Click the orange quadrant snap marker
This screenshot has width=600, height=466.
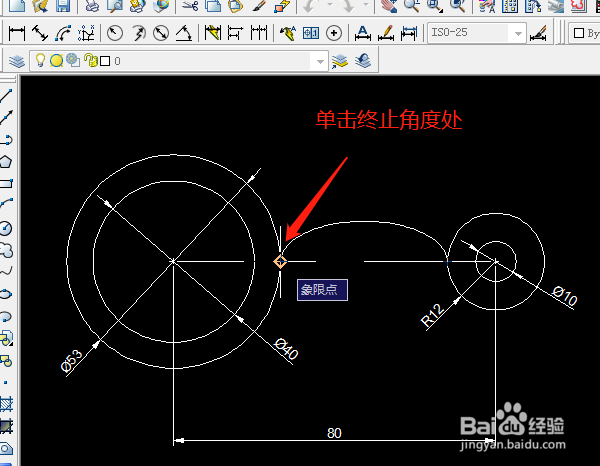[x=280, y=262]
